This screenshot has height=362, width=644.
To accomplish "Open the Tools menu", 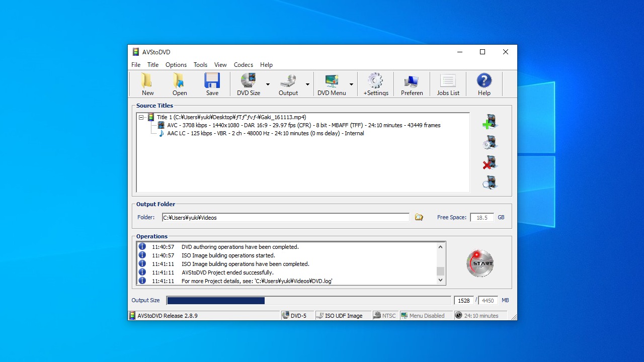I will click(200, 65).
